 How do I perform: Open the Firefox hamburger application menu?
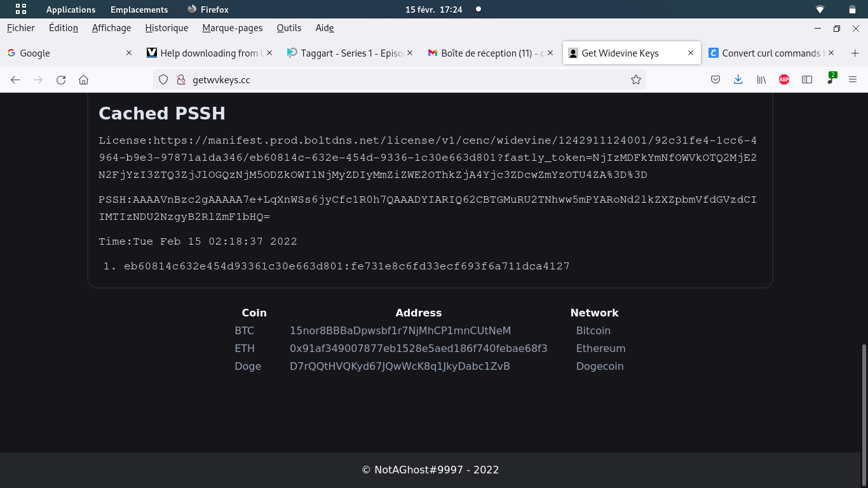[853, 79]
